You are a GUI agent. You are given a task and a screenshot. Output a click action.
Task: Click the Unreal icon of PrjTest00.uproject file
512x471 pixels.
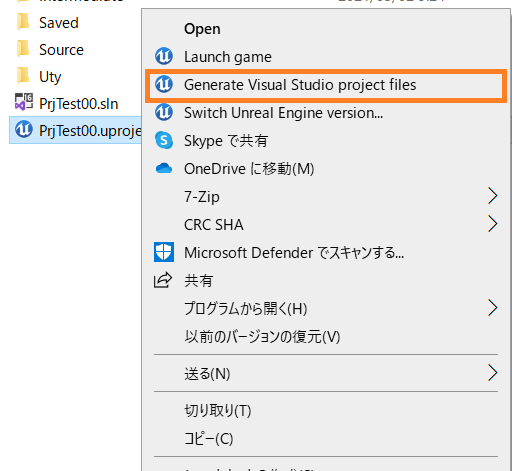pyautogui.click(x=24, y=130)
